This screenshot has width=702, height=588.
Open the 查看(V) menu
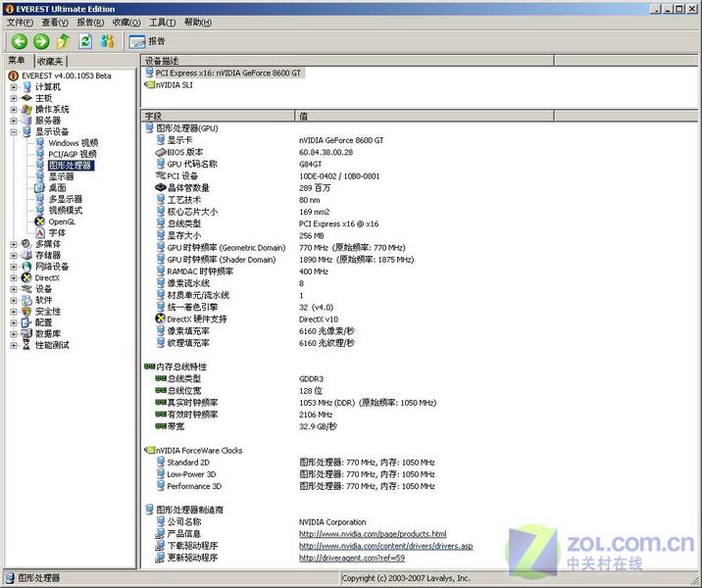[x=55, y=22]
